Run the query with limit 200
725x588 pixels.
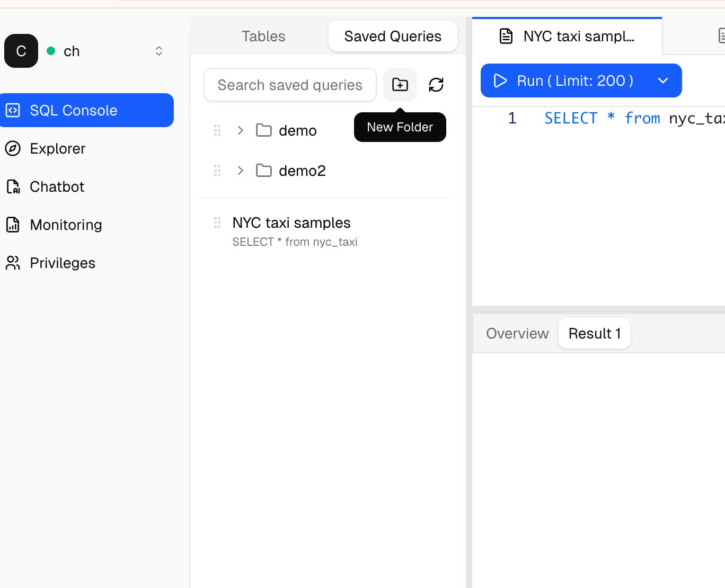click(x=564, y=81)
